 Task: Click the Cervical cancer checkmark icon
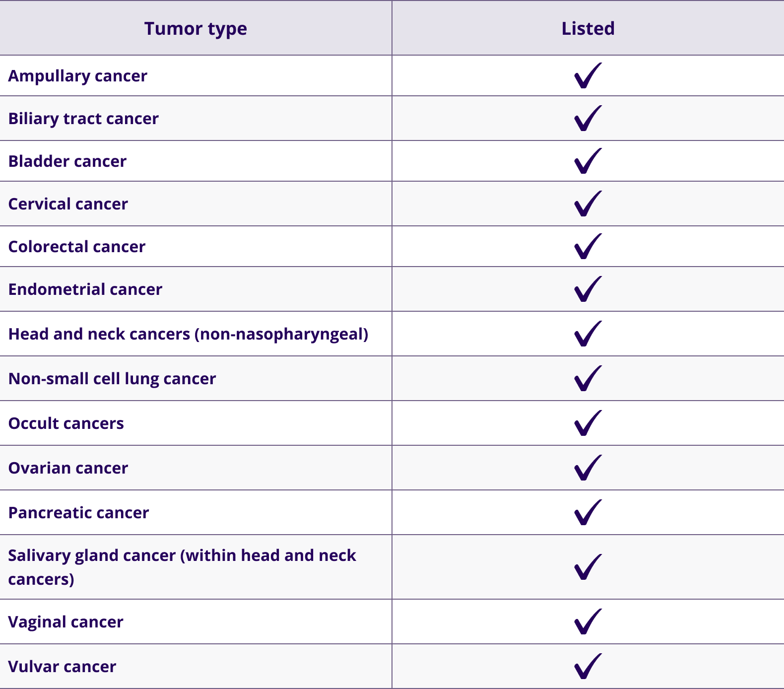(x=588, y=204)
